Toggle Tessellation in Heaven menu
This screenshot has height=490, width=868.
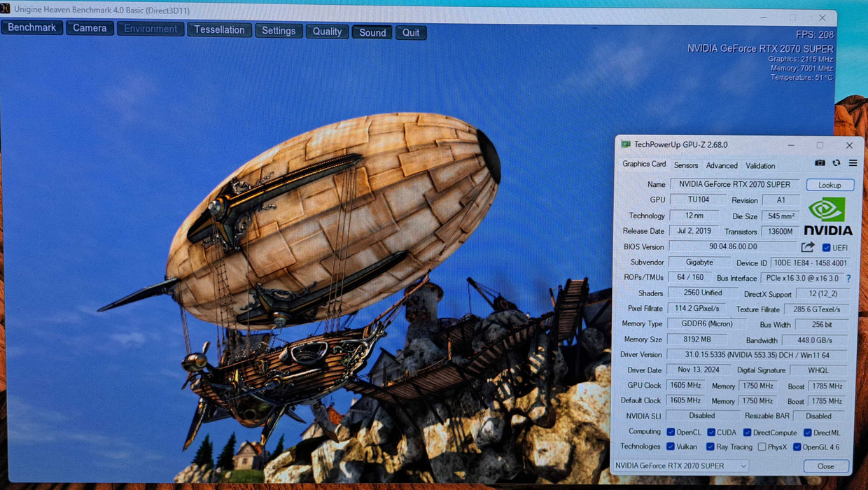pos(220,29)
